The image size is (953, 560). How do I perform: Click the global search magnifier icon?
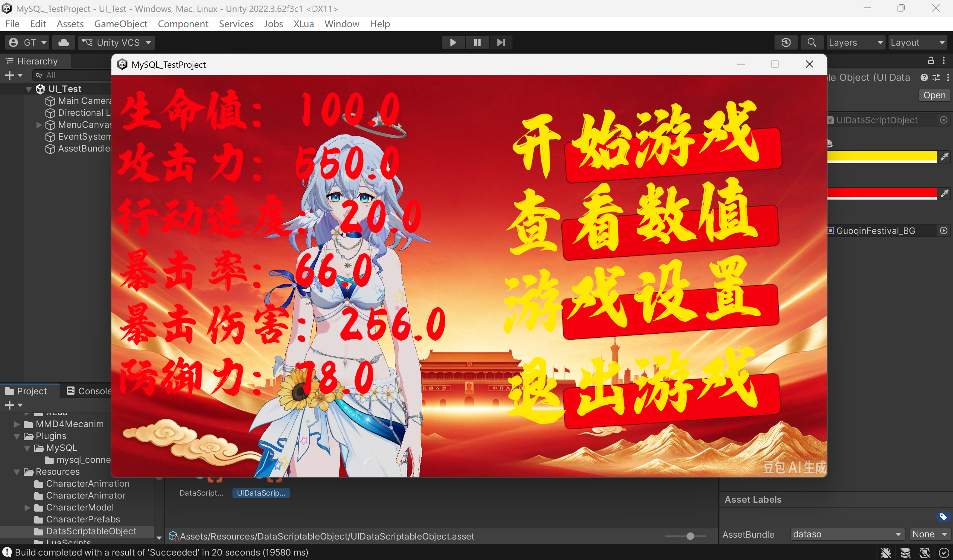(811, 42)
